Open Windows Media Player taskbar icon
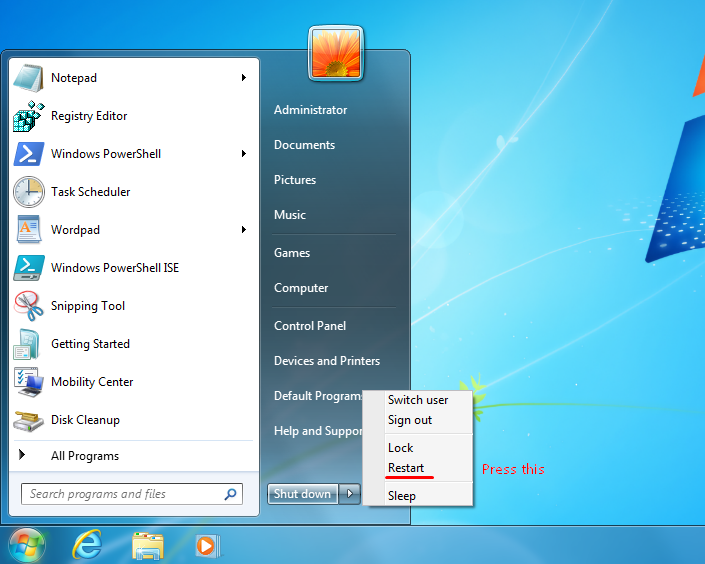This screenshot has height=564, width=705. (206, 546)
